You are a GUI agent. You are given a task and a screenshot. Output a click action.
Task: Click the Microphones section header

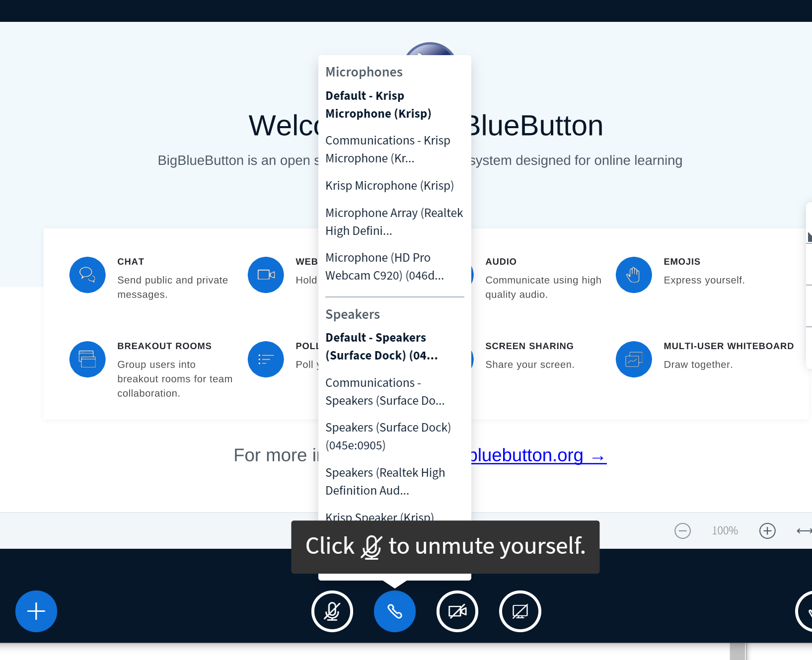[364, 72]
